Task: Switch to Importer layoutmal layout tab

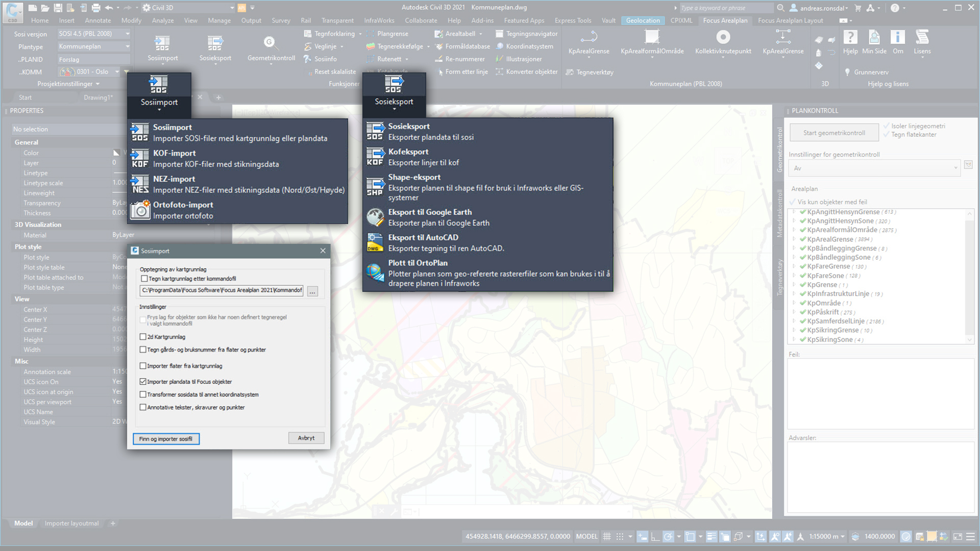Action: coord(71,523)
